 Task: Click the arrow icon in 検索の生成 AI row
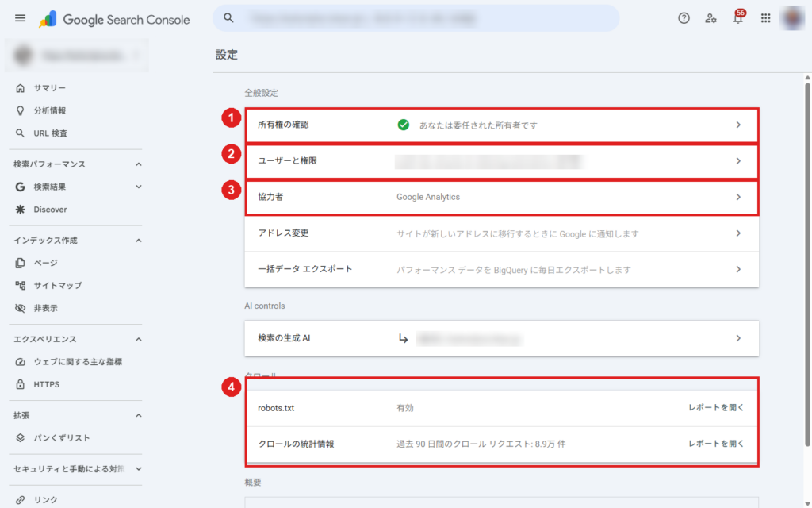click(404, 338)
